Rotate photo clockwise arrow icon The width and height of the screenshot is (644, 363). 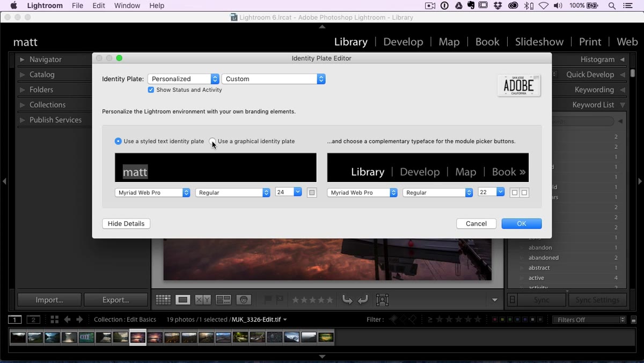363,300
